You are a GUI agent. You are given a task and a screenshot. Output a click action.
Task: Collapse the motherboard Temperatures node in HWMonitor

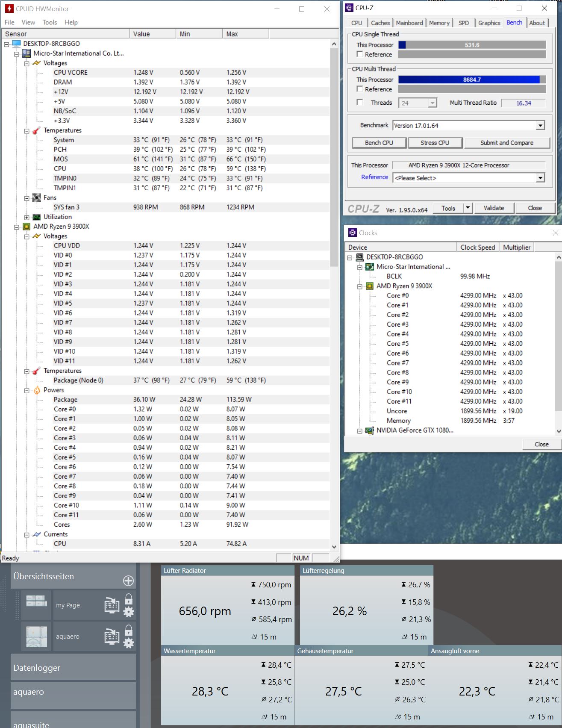click(26, 131)
